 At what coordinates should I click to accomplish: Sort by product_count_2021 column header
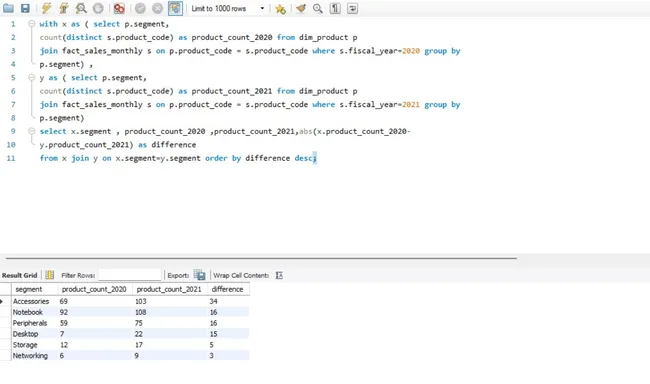point(169,289)
